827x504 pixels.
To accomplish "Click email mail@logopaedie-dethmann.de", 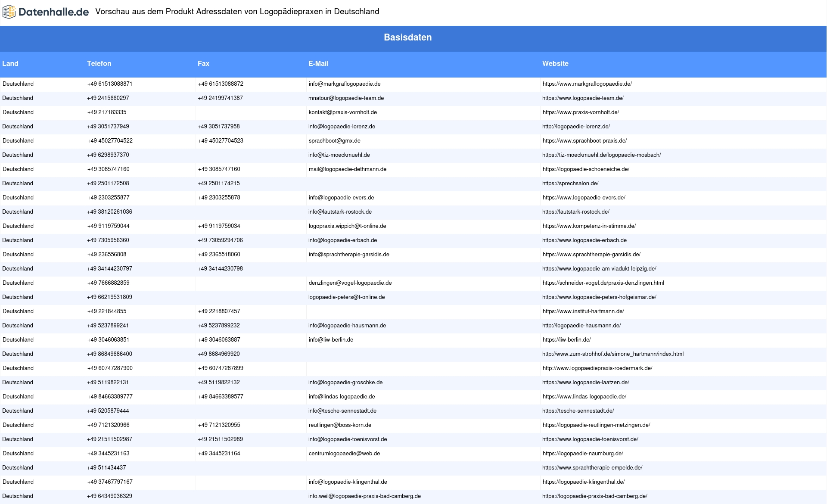I will pyautogui.click(x=348, y=169).
